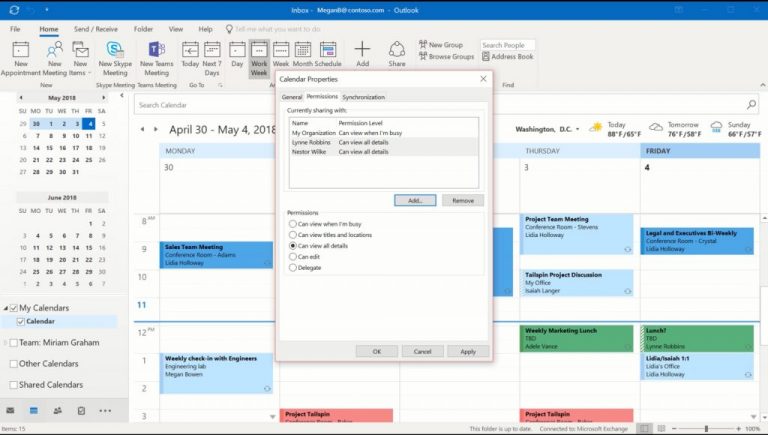Open the Schedule view
This screenshot has height=435, width=768.
coord(328,55)
